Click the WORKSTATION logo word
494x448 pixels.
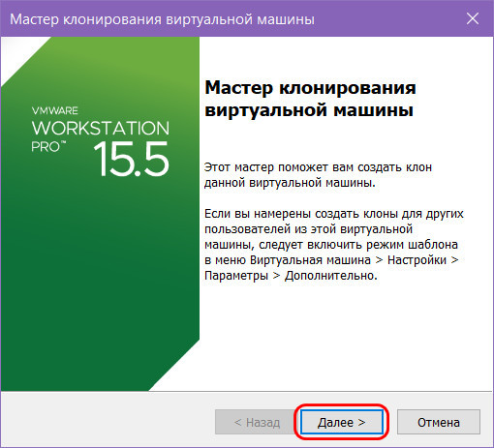click(101, 128)
